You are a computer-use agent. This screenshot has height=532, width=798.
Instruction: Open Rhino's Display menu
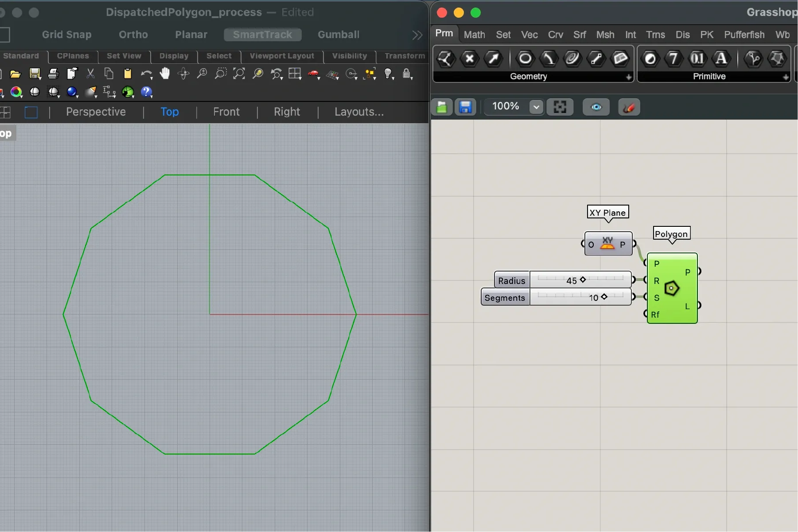pyautogui.click(x=173, y=56)
